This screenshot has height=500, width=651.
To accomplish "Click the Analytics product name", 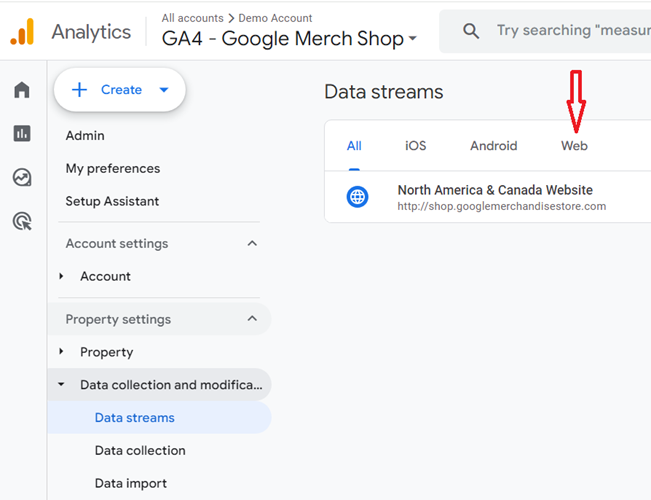I will pos(91,32).
